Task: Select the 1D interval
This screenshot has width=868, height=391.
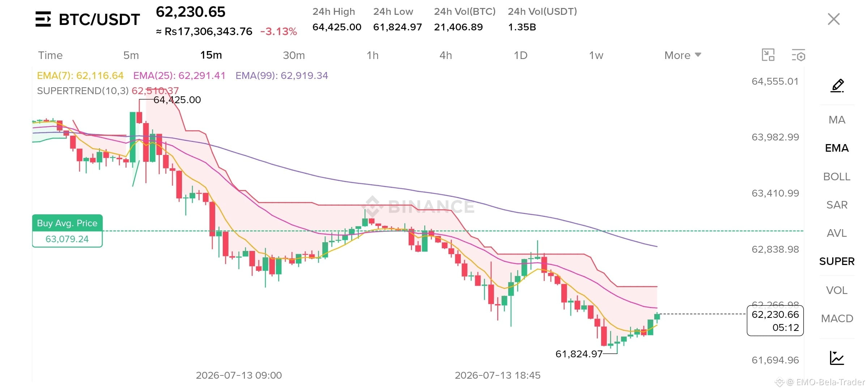Action: [x=520, y=55]
